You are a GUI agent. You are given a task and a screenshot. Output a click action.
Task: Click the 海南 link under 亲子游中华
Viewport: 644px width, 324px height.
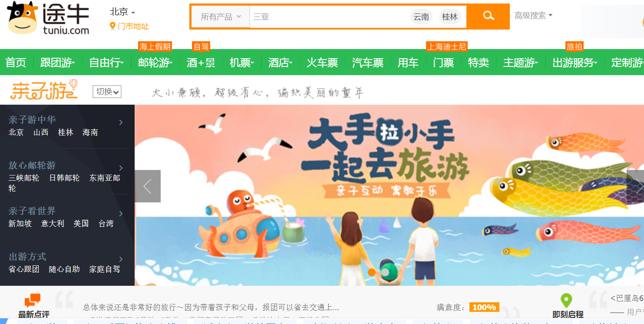(90, 132)
